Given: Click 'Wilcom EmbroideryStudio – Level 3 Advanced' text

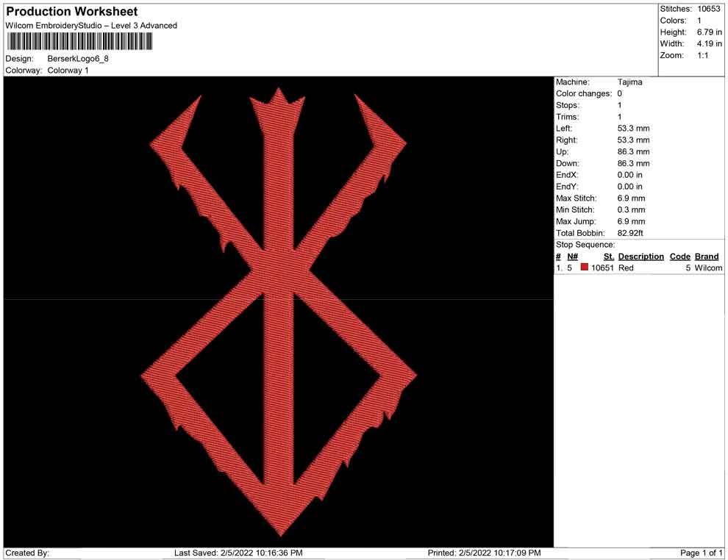Looking at the screenshot, I should tap(91, 26).
